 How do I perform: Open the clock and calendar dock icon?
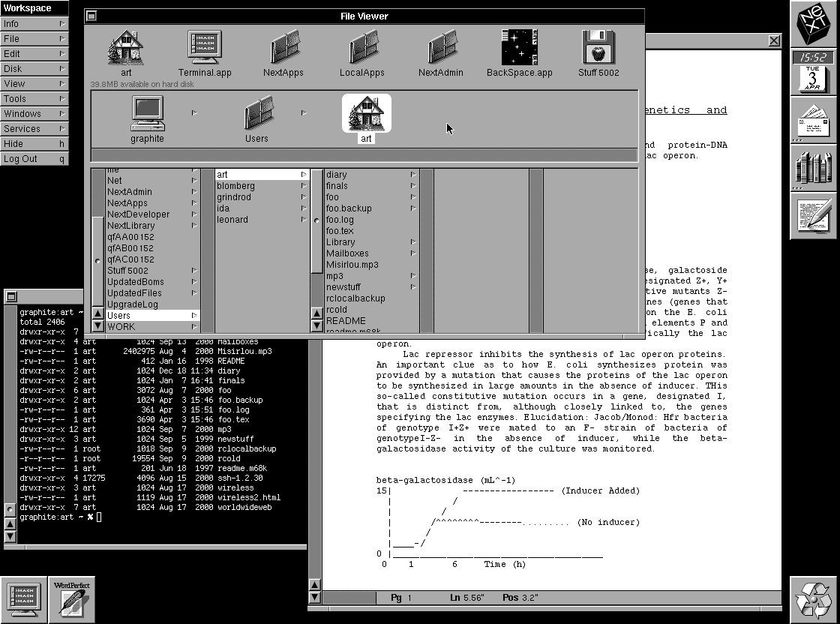tap(813, 72)
